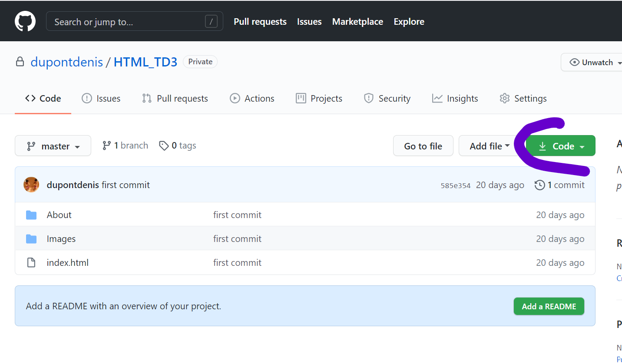Click '20 days ago' in index.html row
This screenshot has height=364, width=622.
(x=560, y=263)
